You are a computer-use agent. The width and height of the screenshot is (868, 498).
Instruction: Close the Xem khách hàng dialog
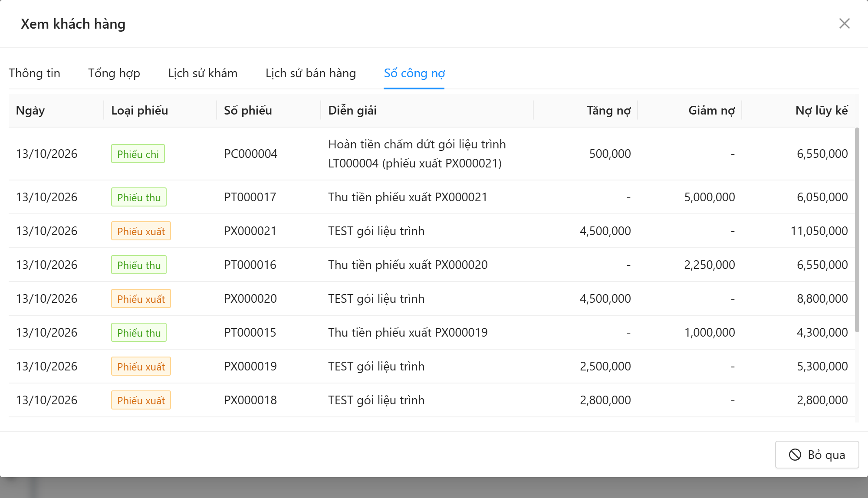point(844,23)
